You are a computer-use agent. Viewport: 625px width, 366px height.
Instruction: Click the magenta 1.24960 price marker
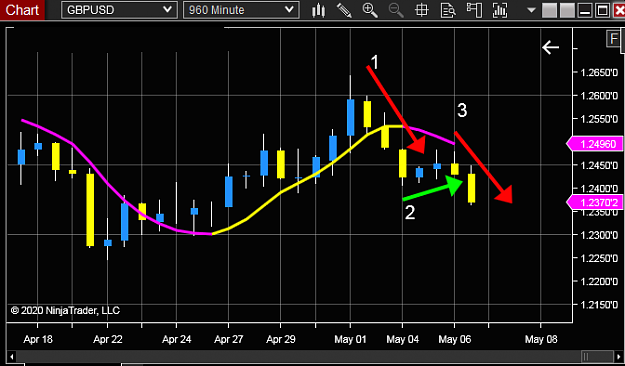point(595,144)
